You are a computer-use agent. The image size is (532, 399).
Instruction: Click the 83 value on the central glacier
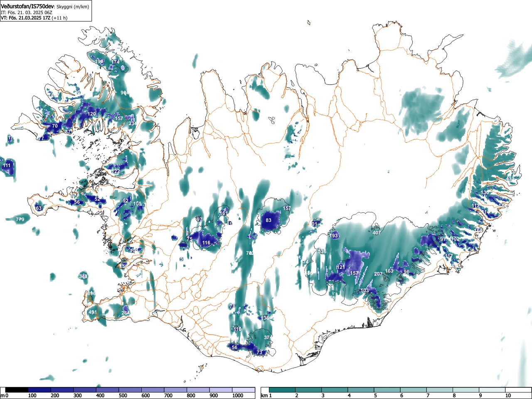[x=268, y=220]
